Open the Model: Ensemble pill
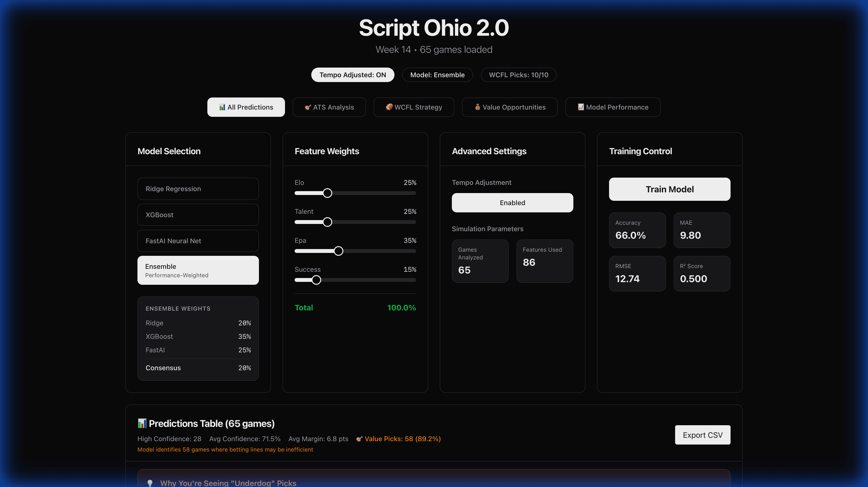The image size is (868, 487). click(x=437, y=75)
